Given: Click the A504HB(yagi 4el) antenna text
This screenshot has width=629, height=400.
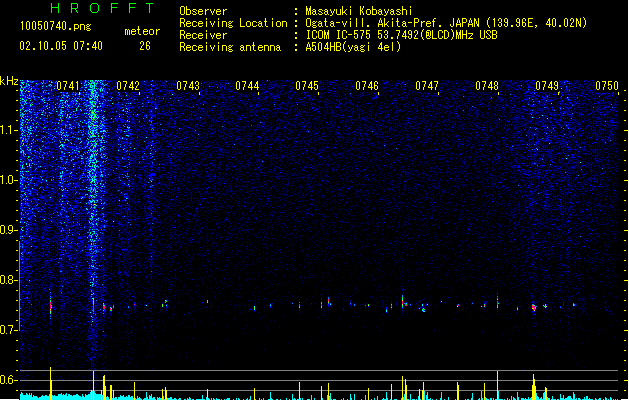Looking at the screenshot, I should (353, 47).
